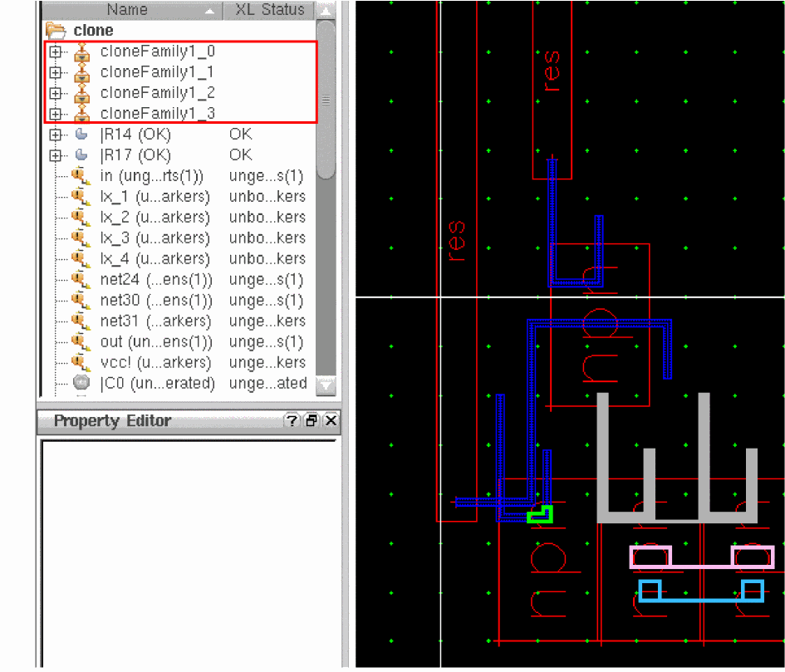Click the cloneFamily1_1 clone icon
This screenshot has height=672, width=785.
[81, 73]
